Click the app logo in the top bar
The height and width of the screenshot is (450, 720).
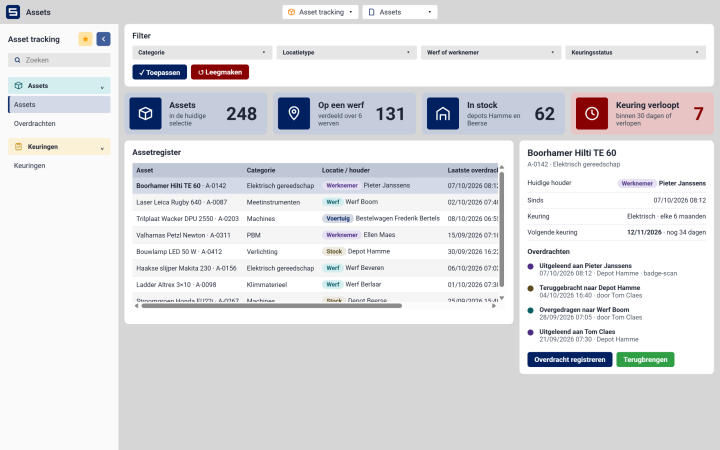[13, 12]
